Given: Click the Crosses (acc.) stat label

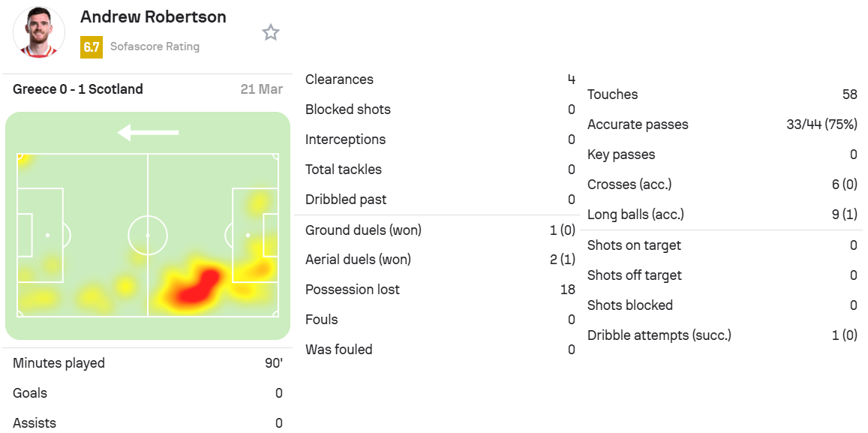Looking at the screenshot, I should pyautogui.click(x=629, y=185).
